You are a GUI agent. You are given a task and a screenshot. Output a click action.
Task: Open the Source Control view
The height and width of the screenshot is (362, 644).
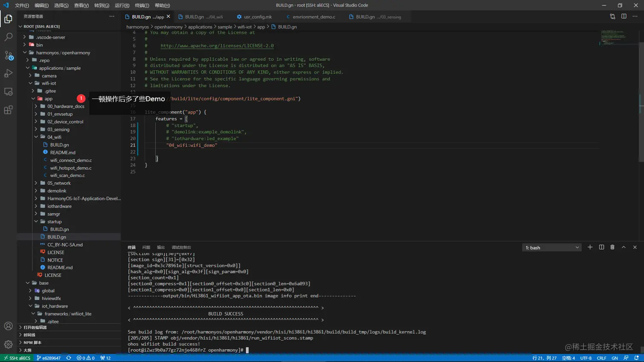click(8, 55)
